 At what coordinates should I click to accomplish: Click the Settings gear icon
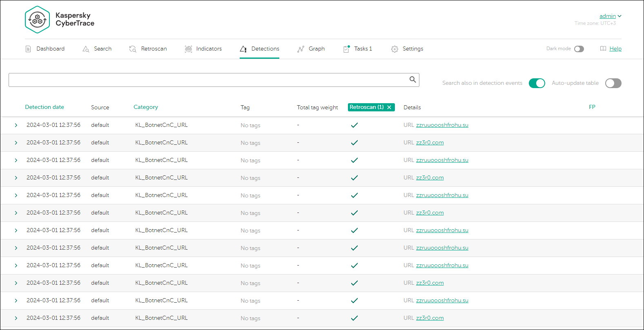pyautogui.click(x=394, y=49)
